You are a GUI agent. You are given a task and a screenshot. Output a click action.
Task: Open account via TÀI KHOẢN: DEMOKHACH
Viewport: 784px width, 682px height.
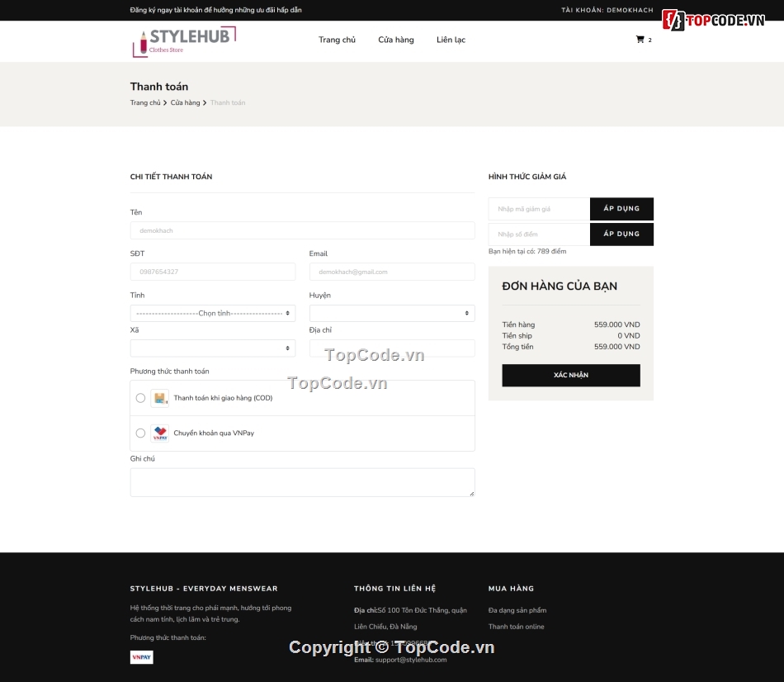click(607, 11)
